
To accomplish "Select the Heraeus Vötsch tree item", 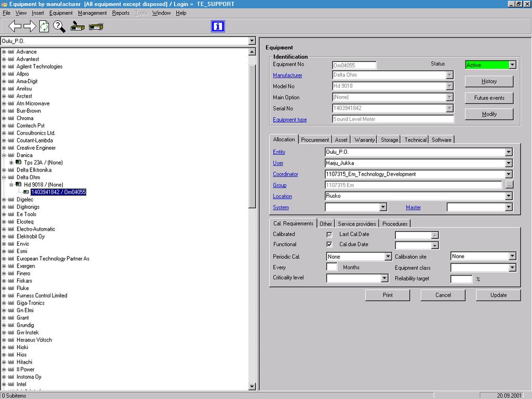I will [x=34, y=340].
